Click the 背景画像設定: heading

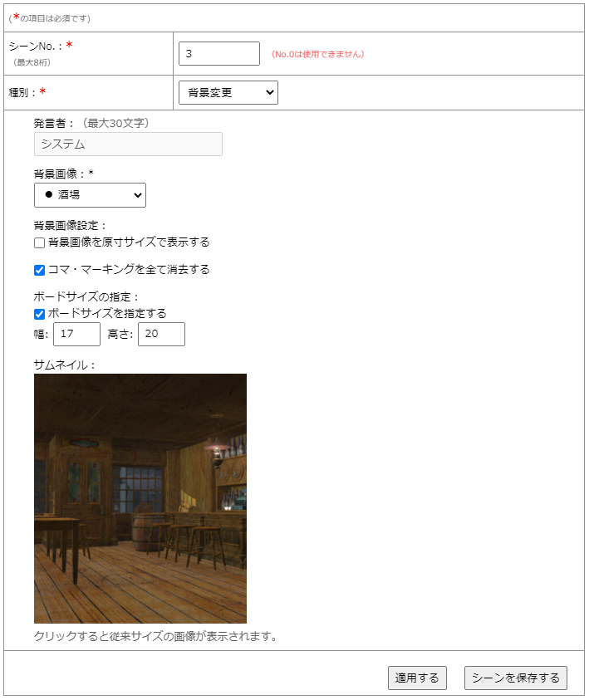coord(70,226)
